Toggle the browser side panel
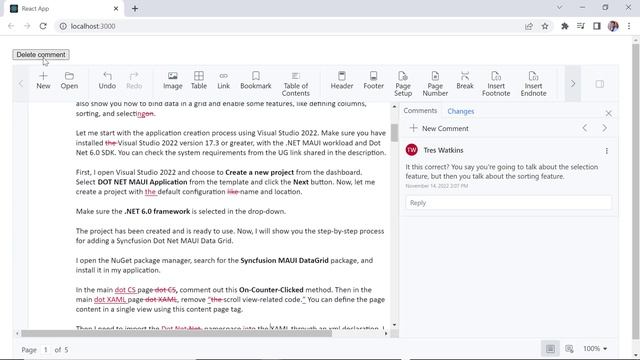The width and height of the screenshot is (640, 360). tap(597, 26)
